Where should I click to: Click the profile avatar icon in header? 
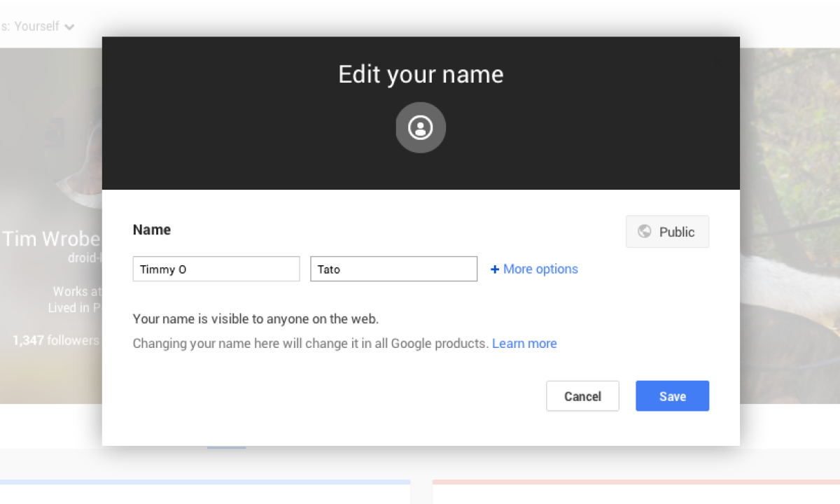421,127
